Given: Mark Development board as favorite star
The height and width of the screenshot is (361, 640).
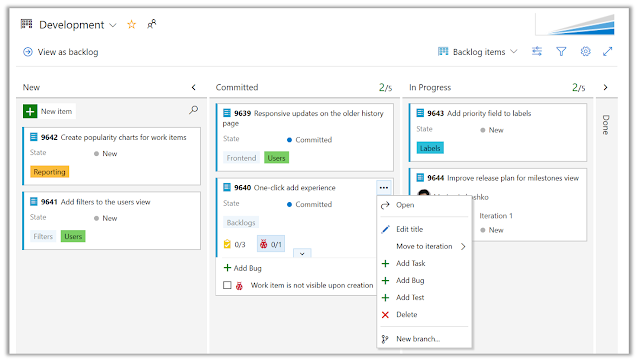Looking at the screenshot, I should [131, 25].
